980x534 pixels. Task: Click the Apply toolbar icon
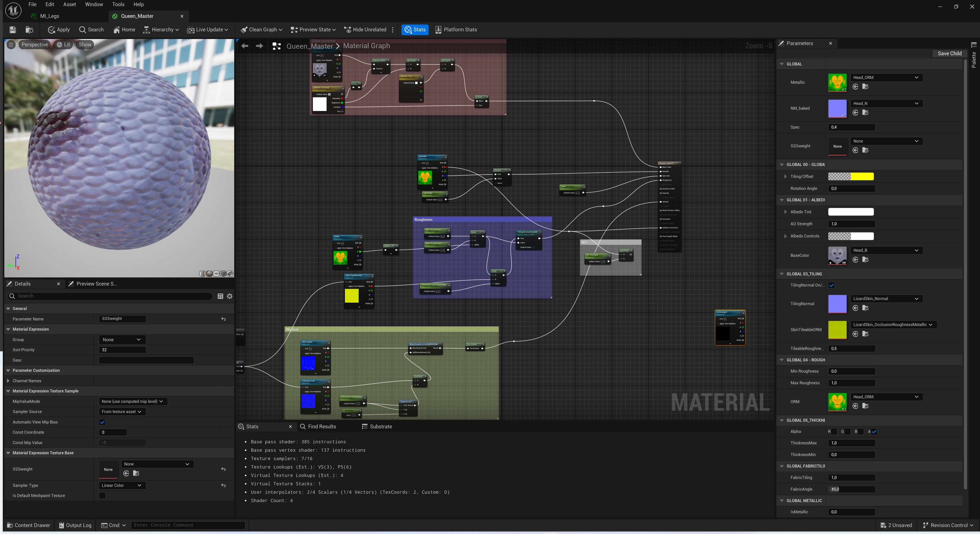pyautogui.click(x=59, y=30)
